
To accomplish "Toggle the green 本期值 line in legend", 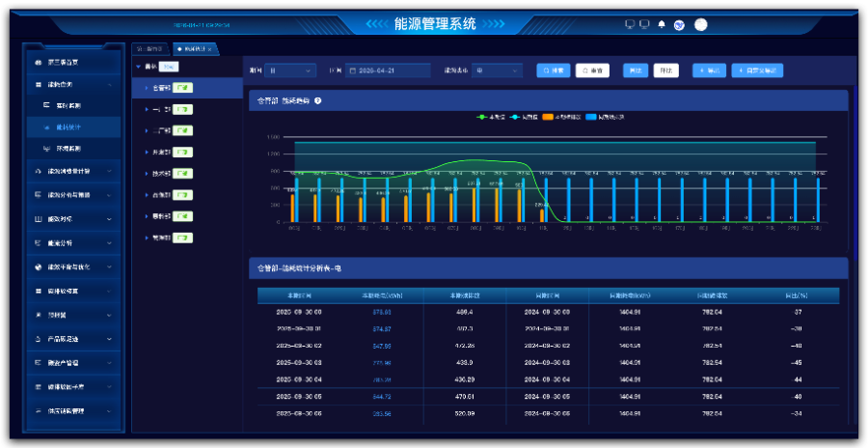I will (x=491, y=117).
